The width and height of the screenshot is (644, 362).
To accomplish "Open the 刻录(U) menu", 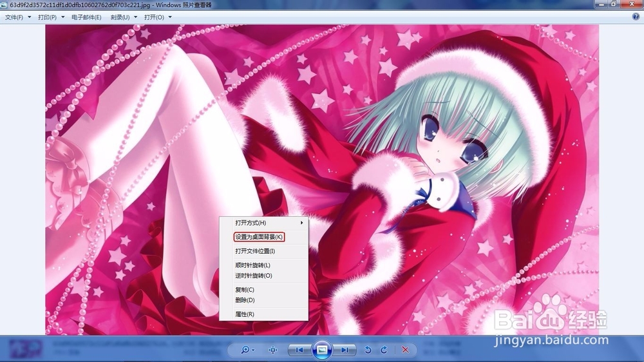I will 120,17.
